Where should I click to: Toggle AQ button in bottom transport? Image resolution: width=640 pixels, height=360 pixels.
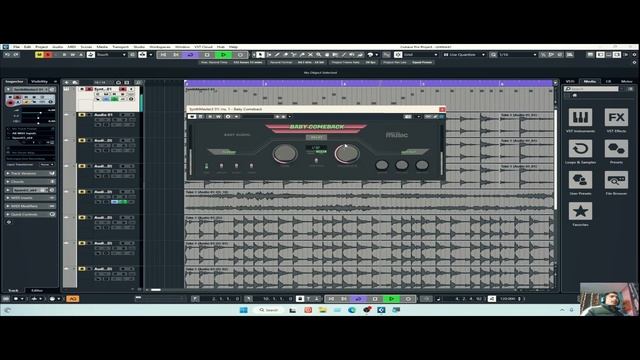pos(73,299)
